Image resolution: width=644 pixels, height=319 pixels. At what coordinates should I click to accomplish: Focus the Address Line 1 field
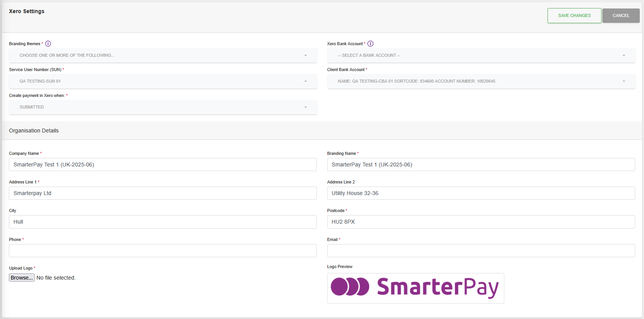(x=162, y=193)
